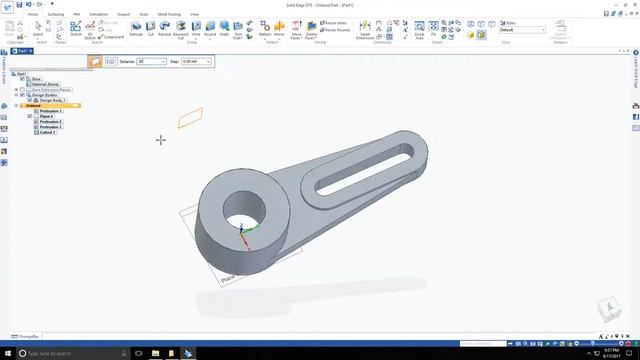640x360 pixels.
Task: Click the yellow shaded cube view style icon
Action: tap(471, 35)
